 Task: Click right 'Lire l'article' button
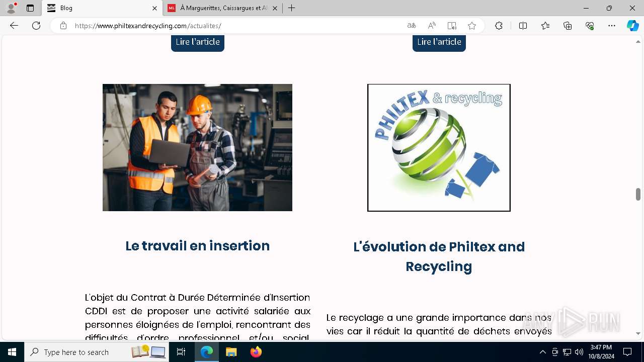[439, 42]
